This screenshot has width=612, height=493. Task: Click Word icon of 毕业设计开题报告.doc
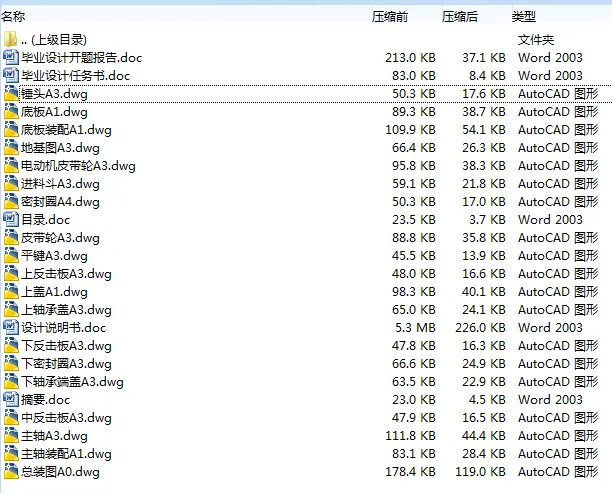(11, 57)
